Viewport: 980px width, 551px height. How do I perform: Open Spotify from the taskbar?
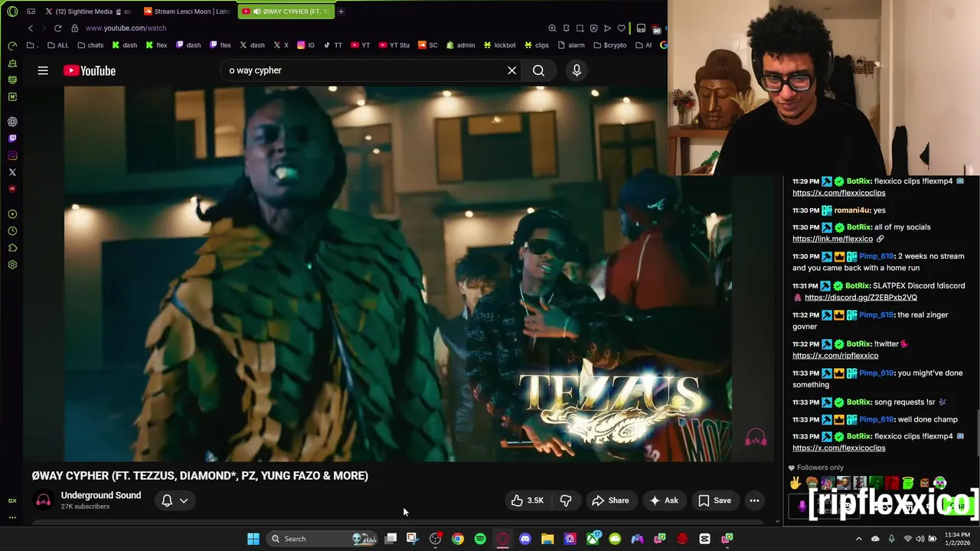click(480, 539)
